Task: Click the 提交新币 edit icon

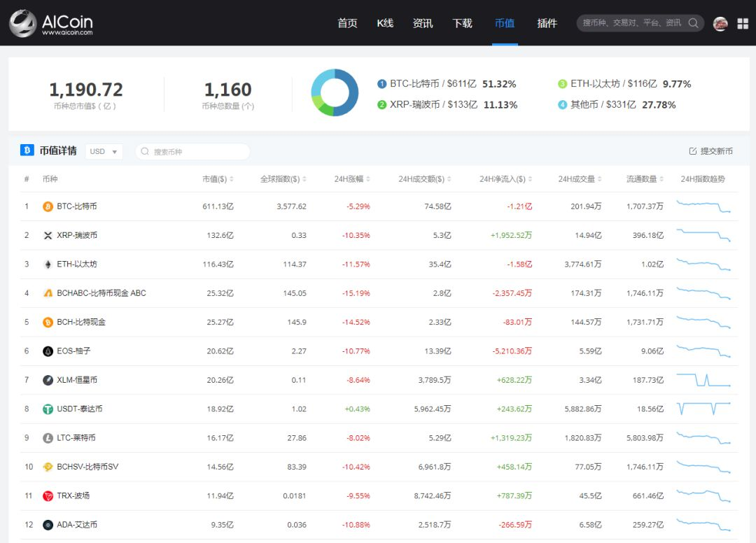Action: (692, 151)
